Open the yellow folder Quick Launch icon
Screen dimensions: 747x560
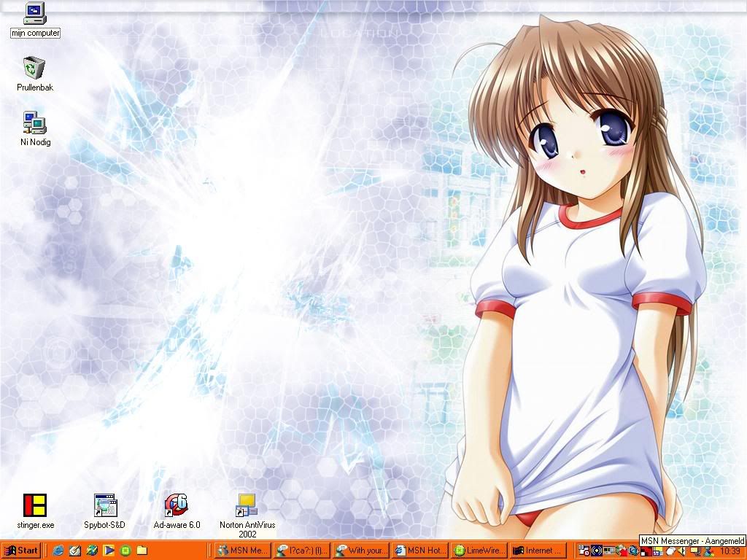(142, 551)
